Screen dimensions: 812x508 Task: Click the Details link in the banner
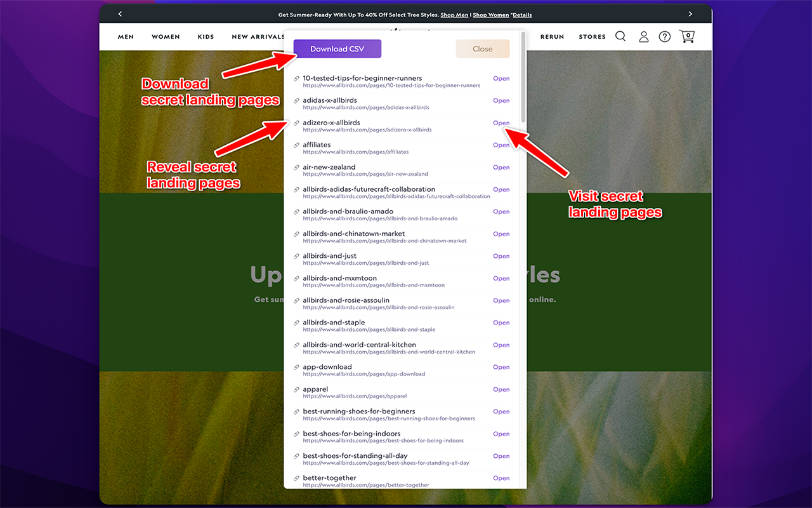(x=522, y=15)
